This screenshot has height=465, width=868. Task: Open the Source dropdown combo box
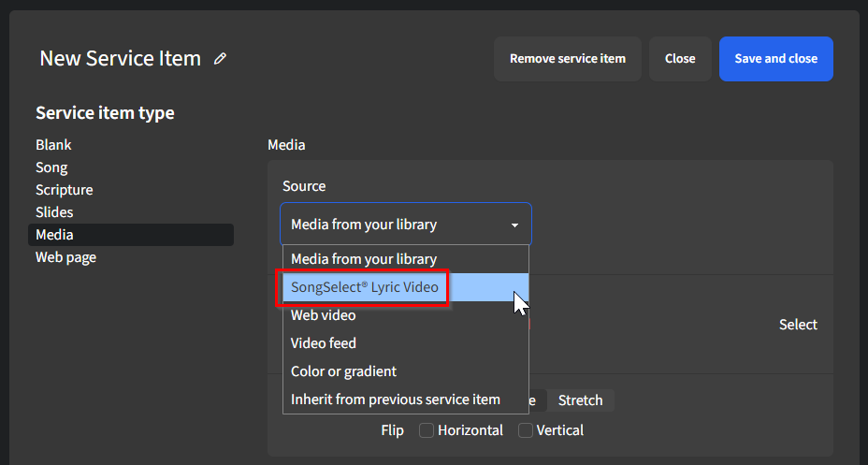406,225
